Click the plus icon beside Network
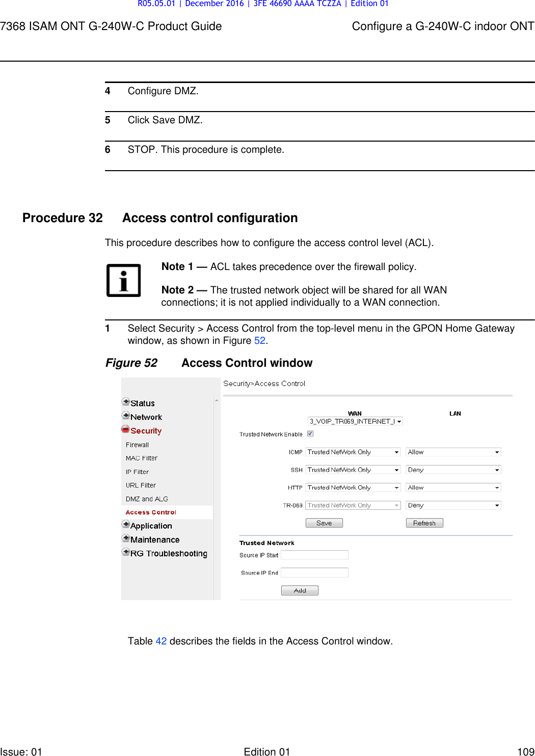Viewport: 535px width, 756px height. 125,416
